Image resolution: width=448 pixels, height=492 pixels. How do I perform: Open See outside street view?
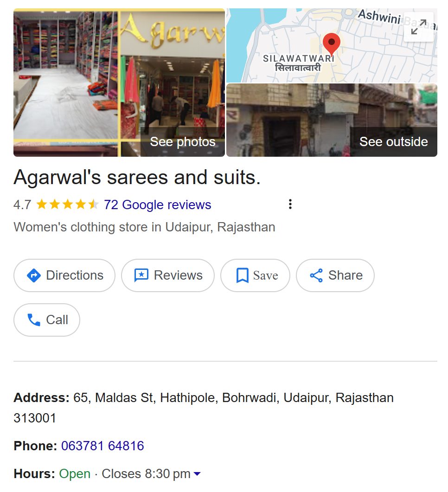pyautogui.click(x=393, y=142)
